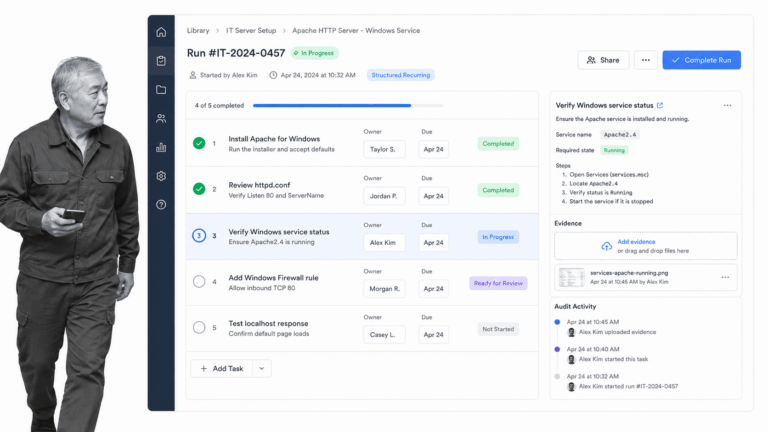This screenshot has height=432, width=768.
Task: Click the run completion progress bar
Action: point(348,105)
